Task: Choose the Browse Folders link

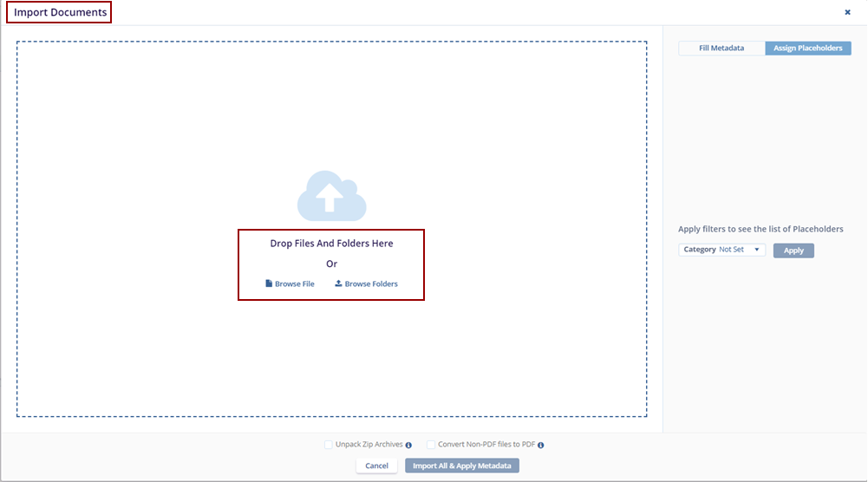Action: 371,284
